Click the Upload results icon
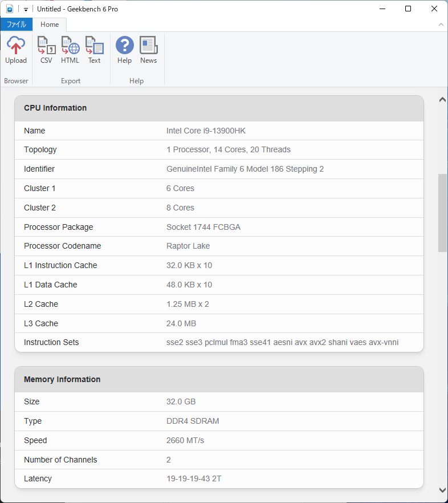This screenshot has width=448, height=503. (16, 50)
